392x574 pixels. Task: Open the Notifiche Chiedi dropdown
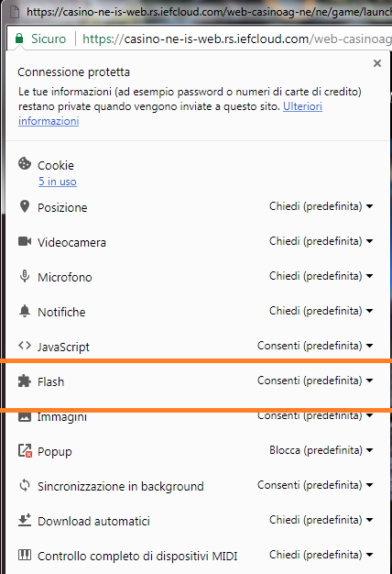pos(321,311)
